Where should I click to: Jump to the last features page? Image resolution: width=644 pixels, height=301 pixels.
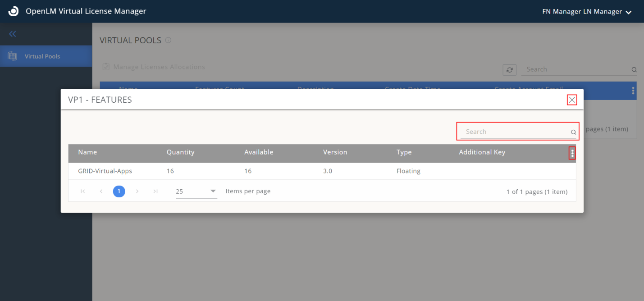[x=155, y=192]
